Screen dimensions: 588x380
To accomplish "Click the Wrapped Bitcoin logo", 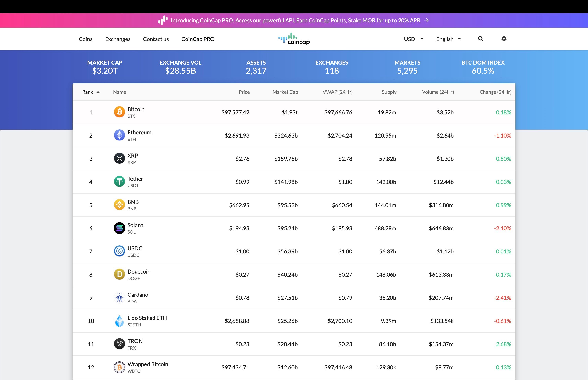I will pyautogui.click(x=119, y=367).
